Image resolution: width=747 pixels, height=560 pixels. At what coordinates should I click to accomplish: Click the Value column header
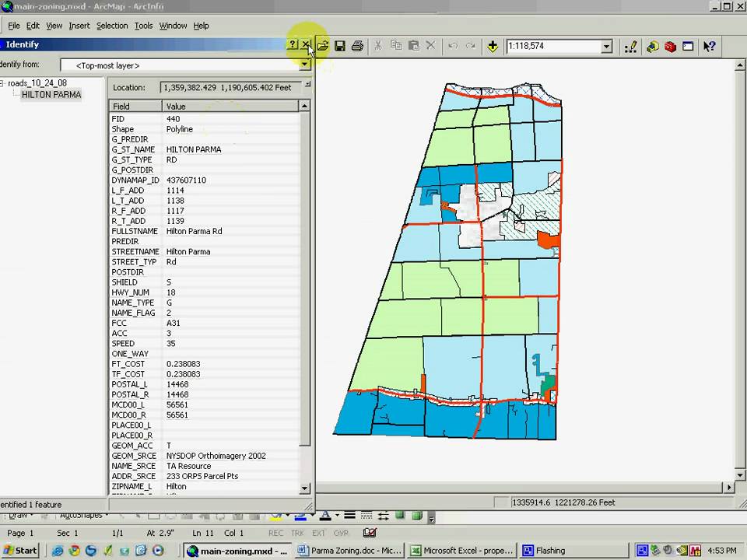[230, 107]
